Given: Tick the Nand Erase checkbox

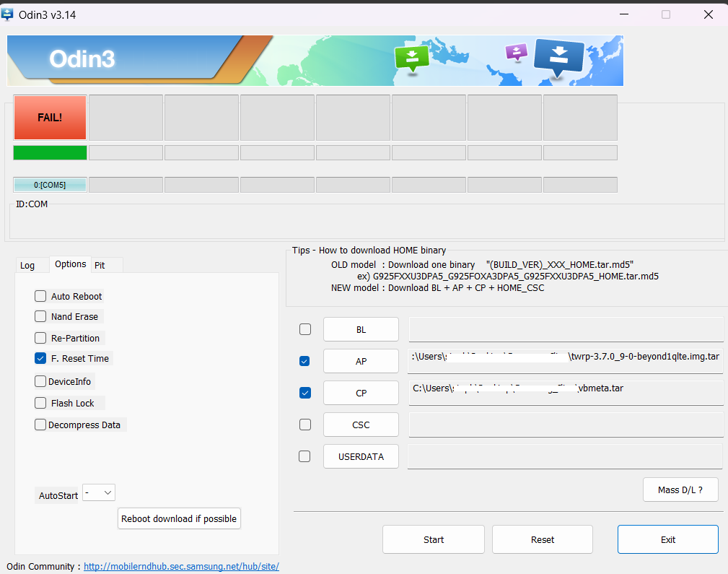Looking at the screenshot, I should pos(40,316).
